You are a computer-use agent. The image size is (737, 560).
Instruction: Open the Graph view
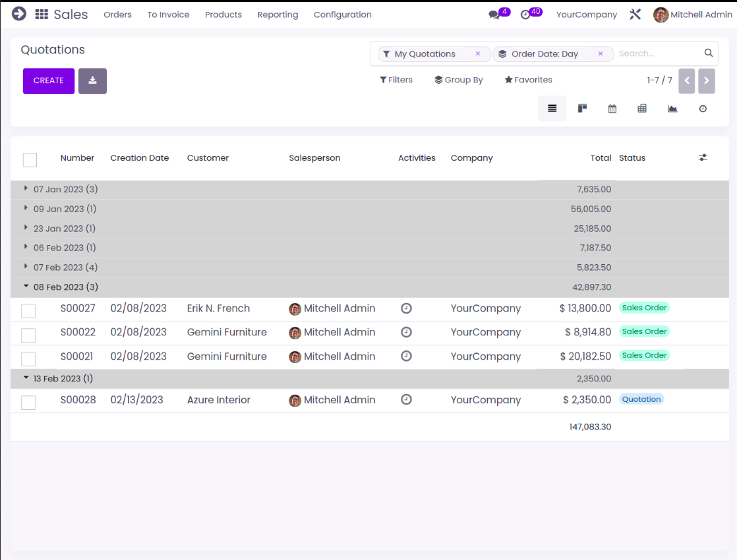point(672,109)
